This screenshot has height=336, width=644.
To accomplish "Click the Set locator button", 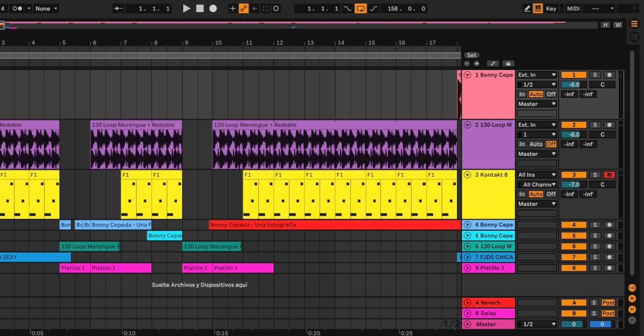I will [472, 55].
